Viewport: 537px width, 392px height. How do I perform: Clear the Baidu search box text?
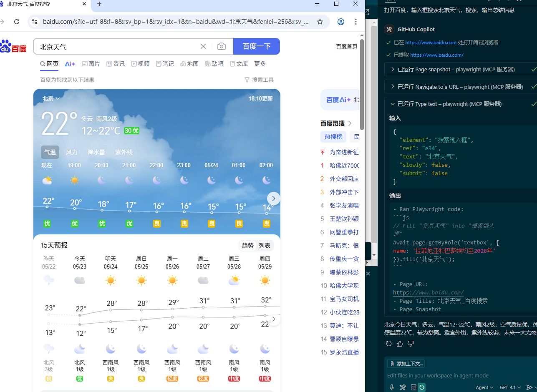click(x=203, y=46)
